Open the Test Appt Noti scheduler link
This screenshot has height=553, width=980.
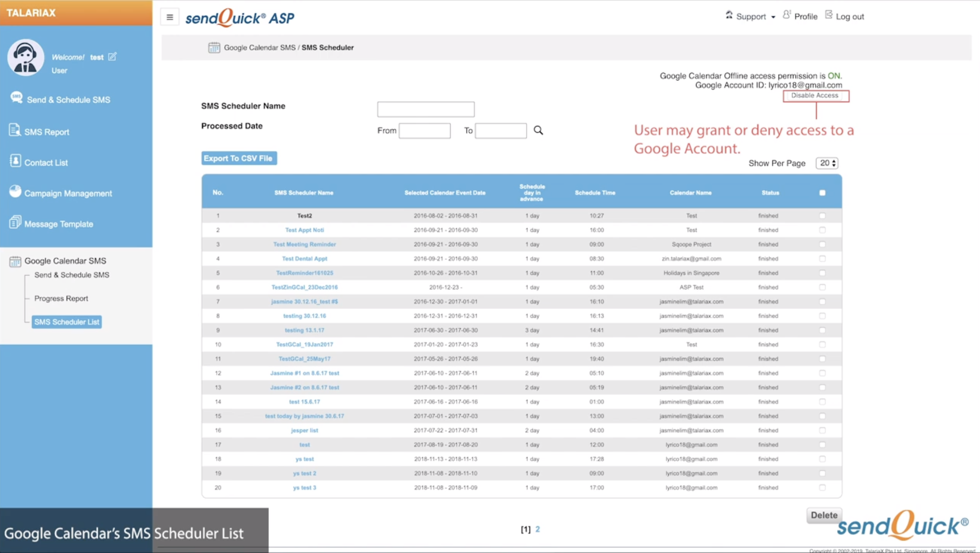[304, 230]
